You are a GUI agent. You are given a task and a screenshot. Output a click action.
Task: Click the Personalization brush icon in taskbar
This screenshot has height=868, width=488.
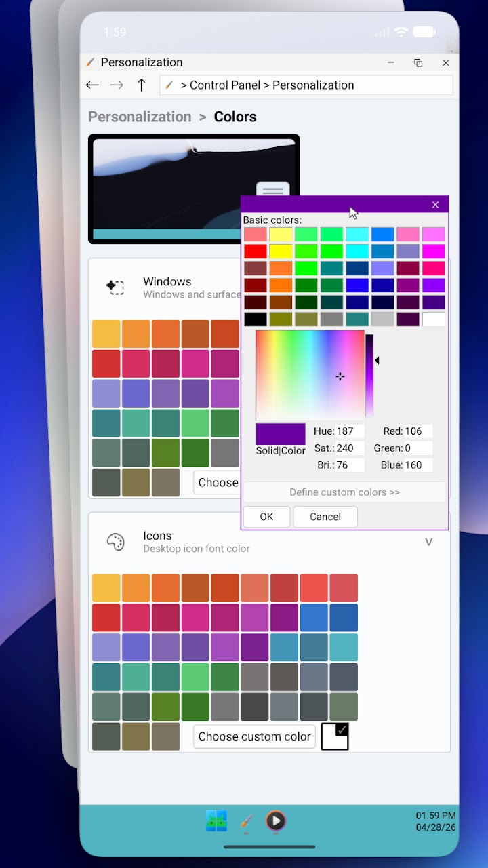click(x=247, y=822)
